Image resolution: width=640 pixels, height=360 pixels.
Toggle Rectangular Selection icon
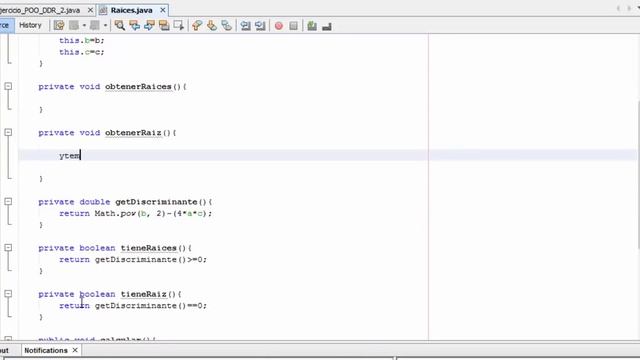coord(179,26)
